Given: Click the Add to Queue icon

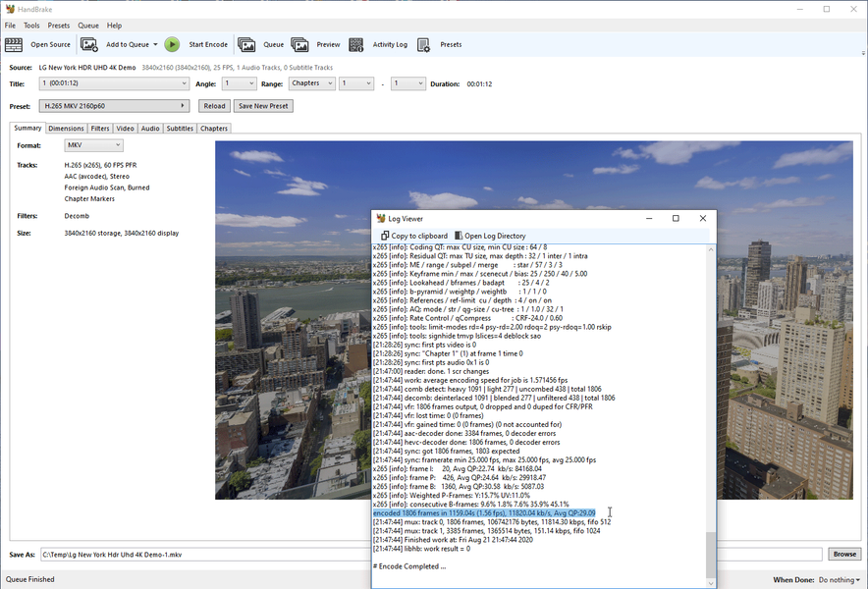Looking at the screenshot, I should (89, 44).
